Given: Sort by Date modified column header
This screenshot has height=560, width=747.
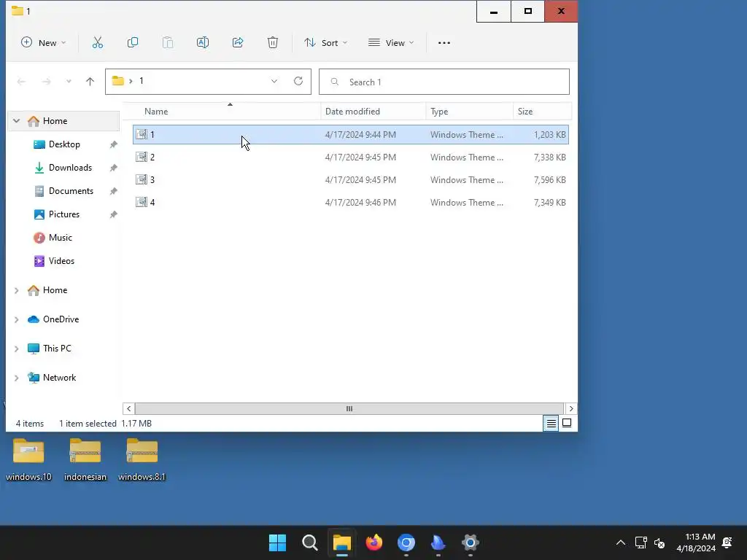Looking at the screenshot, I should click(373, 112).
